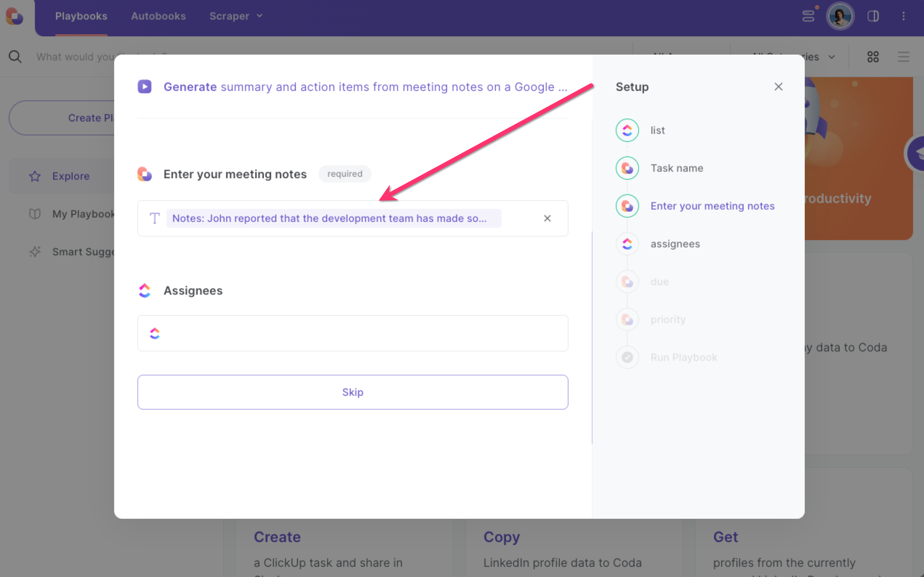Click the checkmark icon next to 'Run Playbook'
Screen dimensions: 924x577
point(627,357)
